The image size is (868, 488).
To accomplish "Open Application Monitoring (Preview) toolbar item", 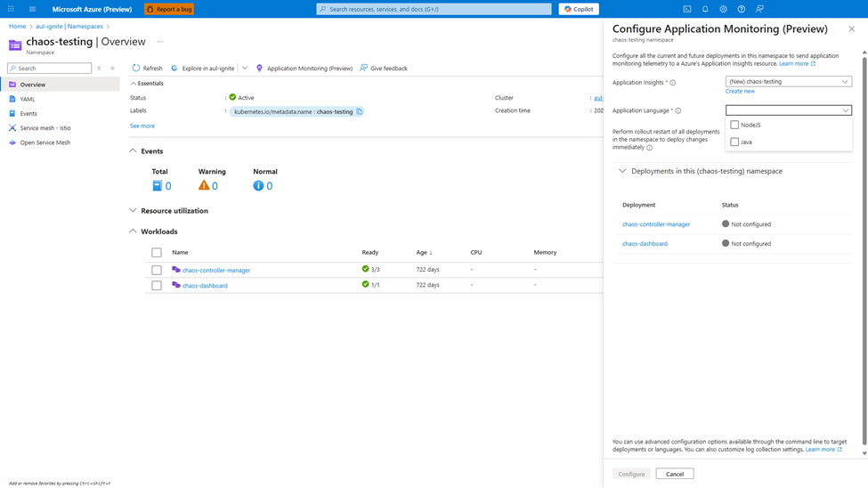I will tap(304, 69).
